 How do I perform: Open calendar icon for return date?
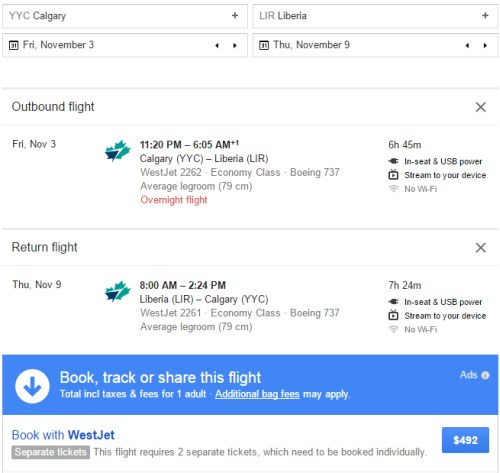(x=264, y=45)
